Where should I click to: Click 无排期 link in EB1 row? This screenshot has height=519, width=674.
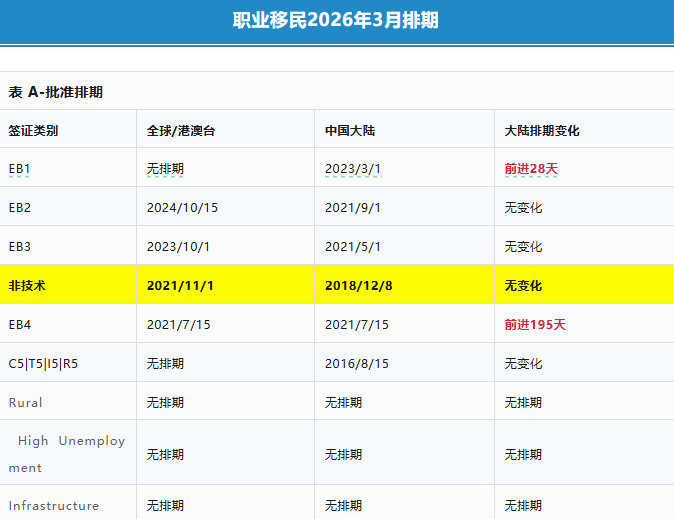165,169
